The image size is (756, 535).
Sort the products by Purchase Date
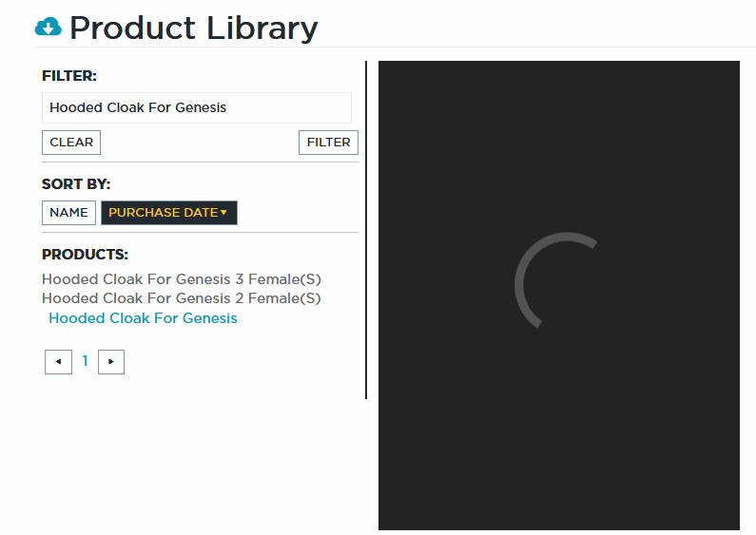click(x=163, y=213)
